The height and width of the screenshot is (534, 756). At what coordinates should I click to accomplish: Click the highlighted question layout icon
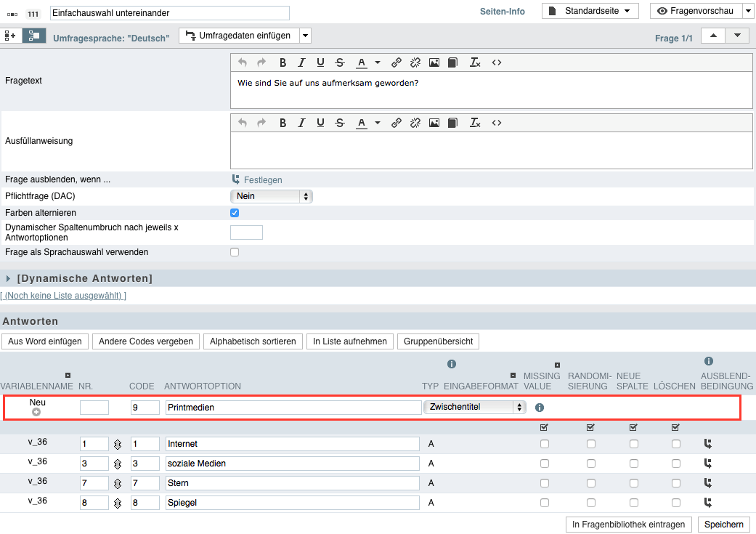tap(33, 36)
